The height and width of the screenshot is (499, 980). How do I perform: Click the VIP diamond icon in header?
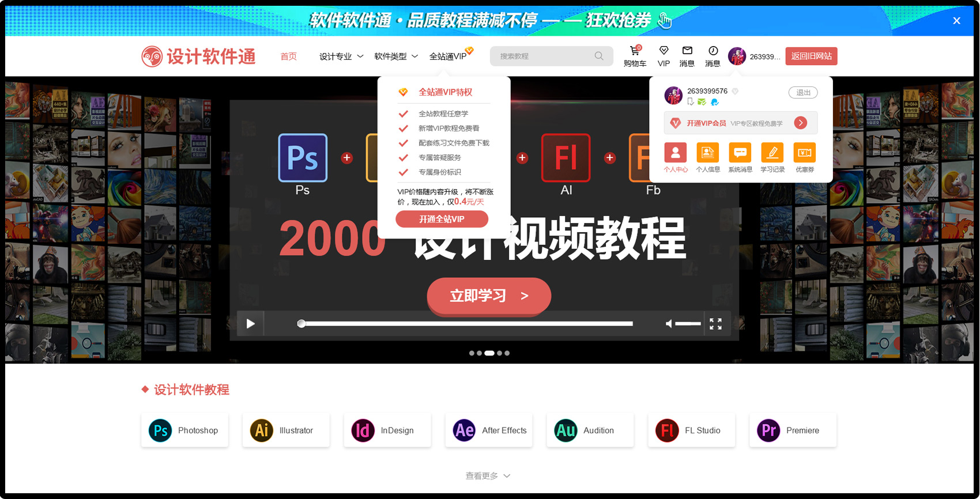point(664,51)
